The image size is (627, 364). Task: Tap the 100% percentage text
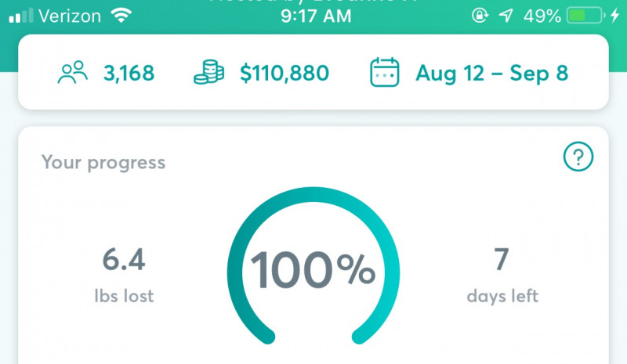[x=313, y=269]
